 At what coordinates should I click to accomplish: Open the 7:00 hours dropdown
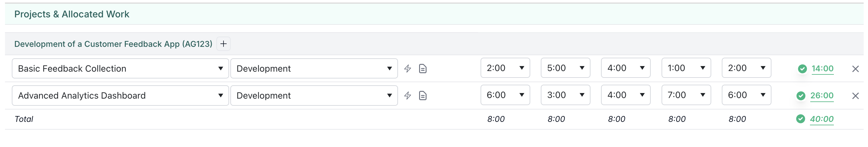point(686,95)
